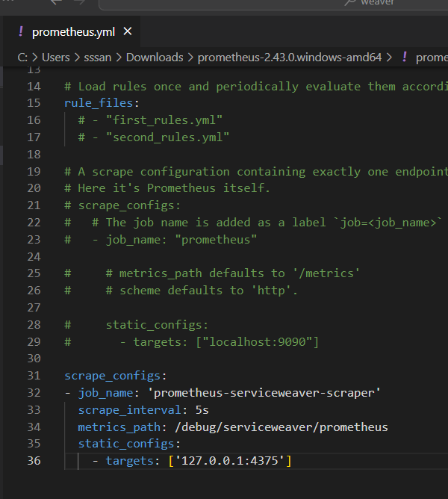The image size is (448, 499).
Task: Click the 'metrics_path' key on line 34
Action: pyautogui.click(x=119, y=427)
